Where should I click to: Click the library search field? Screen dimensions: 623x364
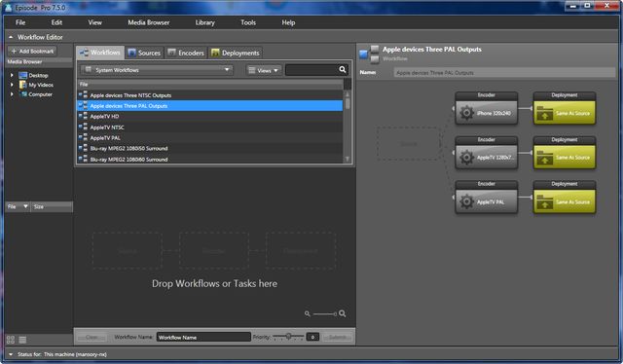(311, 70)
